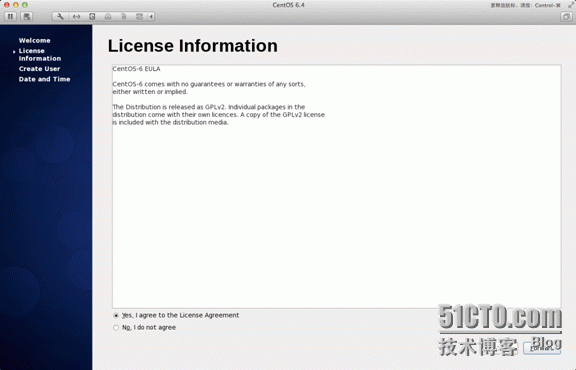This screenshot has width=576, height=370.
Task: Collapse the device toolbar arrow
Action: pos(151,17)
